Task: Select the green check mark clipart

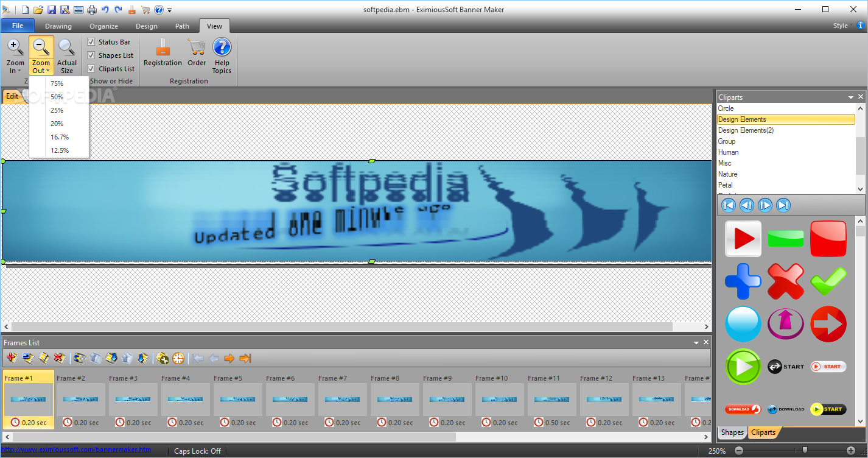Action: tap(828, 281)
